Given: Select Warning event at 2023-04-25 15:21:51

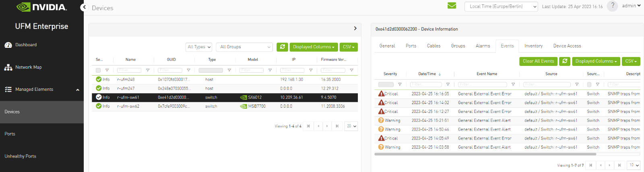Looking at the screenshot, I should [507, 121].
